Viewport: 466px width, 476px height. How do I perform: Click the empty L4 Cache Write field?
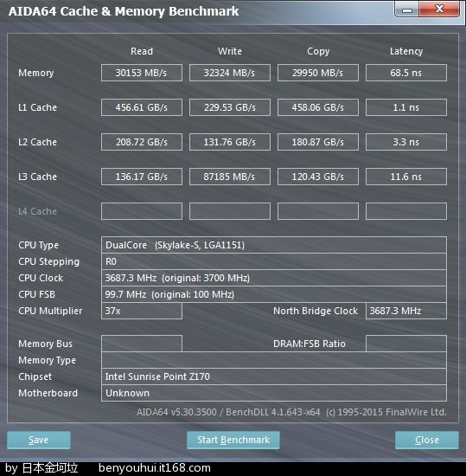(230, 211)
